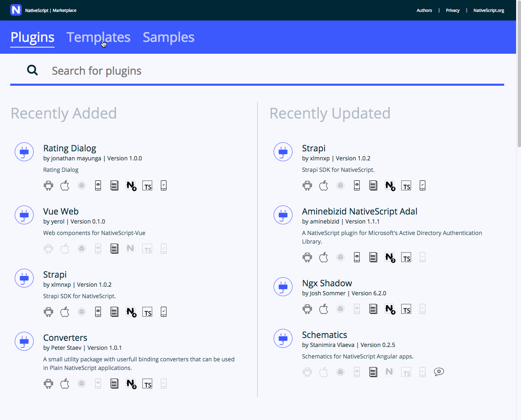The image size is (521, 420).
Task: Click NativeScript 4 badge under Recently Added Strapi
Action: coord(131,312)
